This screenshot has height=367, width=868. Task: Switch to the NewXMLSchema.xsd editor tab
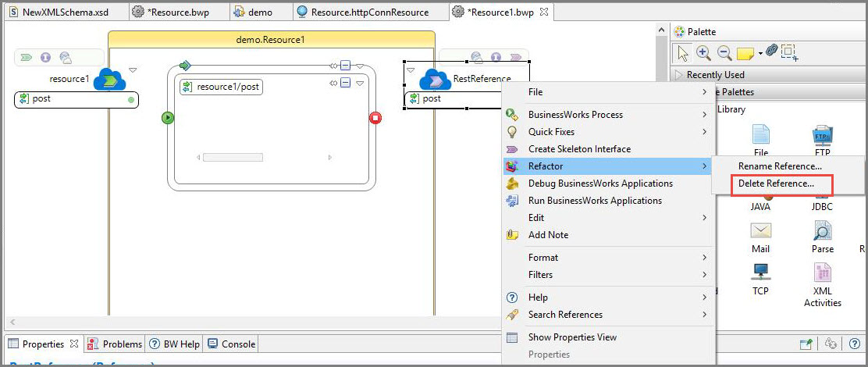click(66, 12)
